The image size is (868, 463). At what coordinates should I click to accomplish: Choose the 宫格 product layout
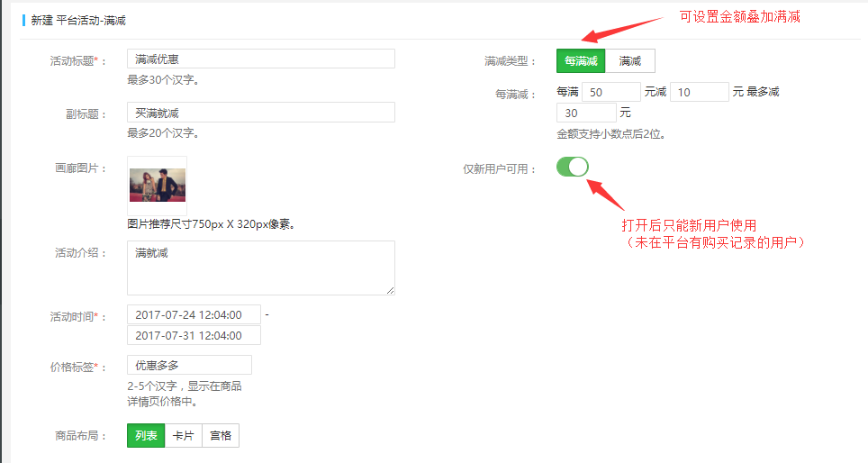pyautogui.click(x=221, y=436)
